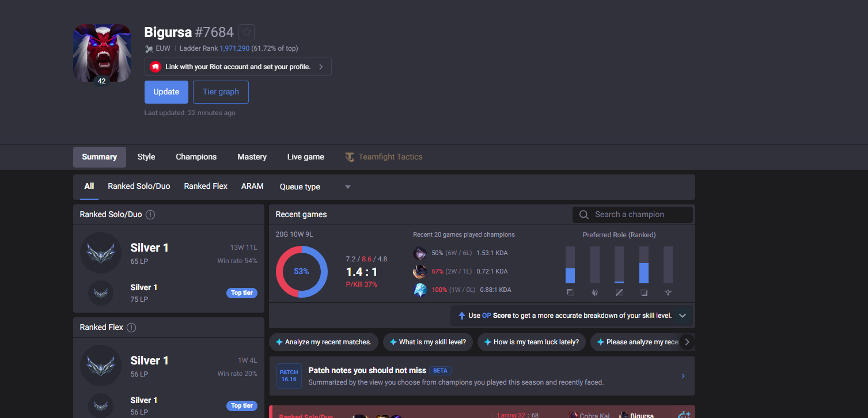
Task: Open the Queue type dropdown
Action: click(315, 187)
